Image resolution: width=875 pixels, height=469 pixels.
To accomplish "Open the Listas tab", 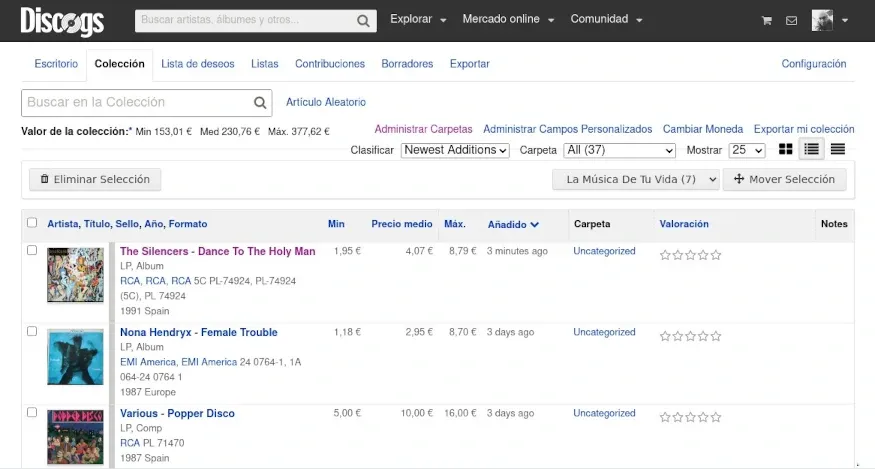I will [265, 64].
